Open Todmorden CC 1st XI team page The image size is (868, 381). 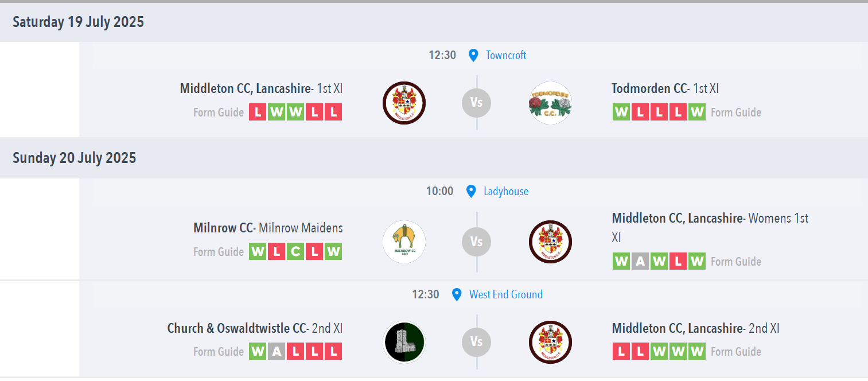(665, 88)
